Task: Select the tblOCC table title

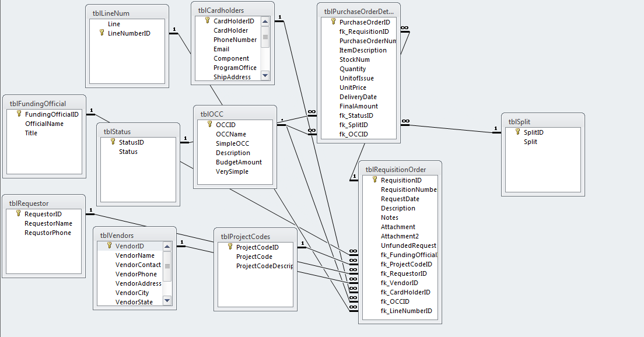Action: click(212, 114)
